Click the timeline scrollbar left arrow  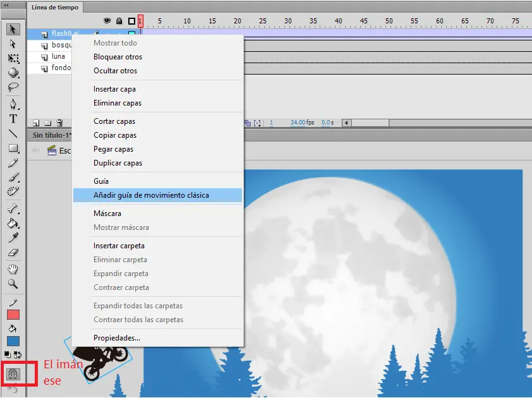pyautogui.click(x=346, y=123)
